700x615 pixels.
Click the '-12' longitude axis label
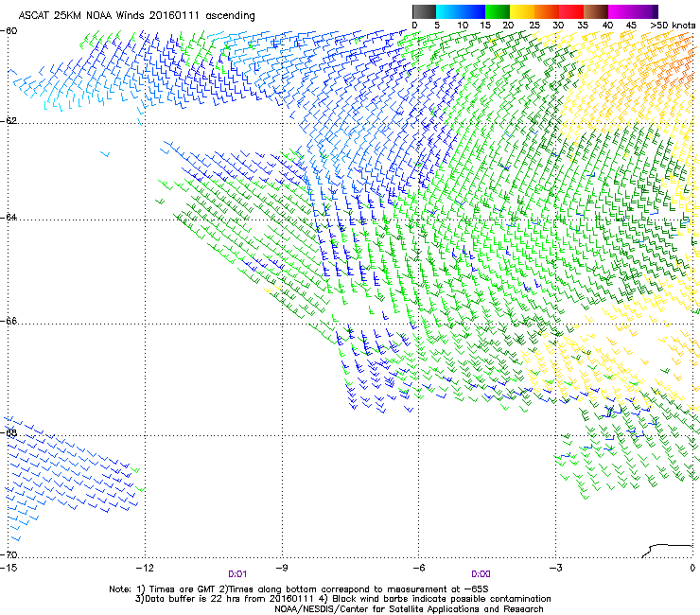[x=145, y=568]
